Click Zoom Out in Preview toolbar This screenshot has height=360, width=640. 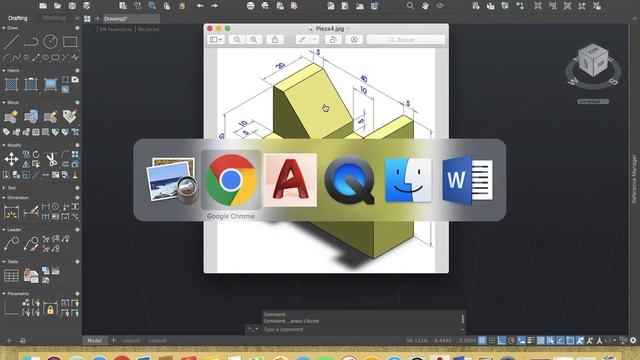point(237,40)
